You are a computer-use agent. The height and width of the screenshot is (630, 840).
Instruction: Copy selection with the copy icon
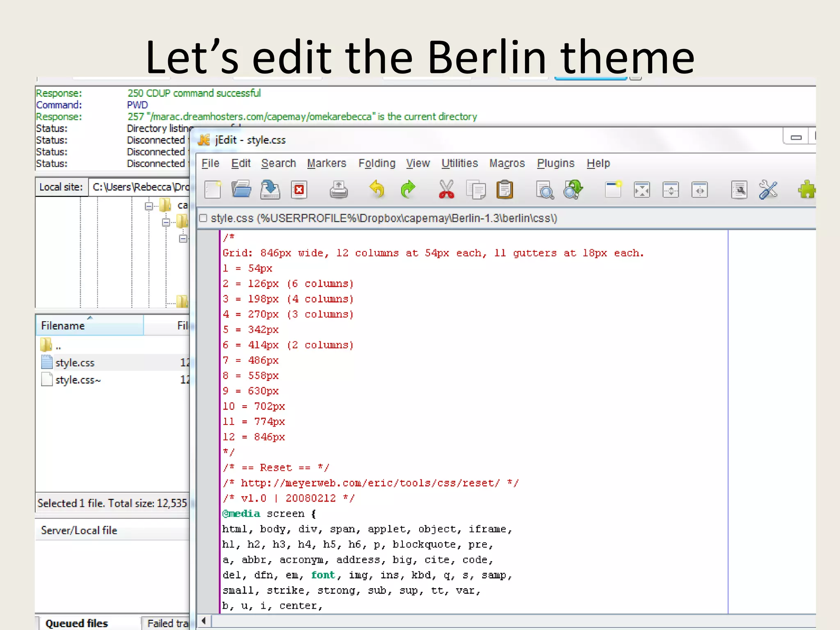click(x=476, y=190)
